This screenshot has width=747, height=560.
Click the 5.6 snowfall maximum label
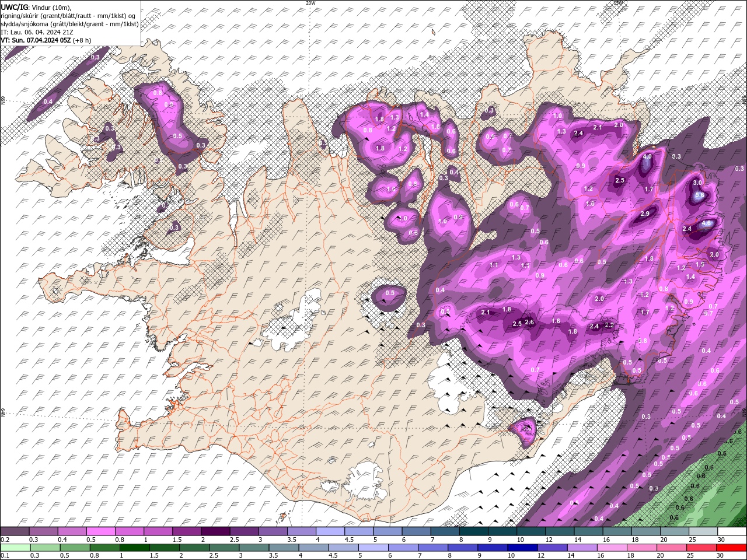(700, 196)
